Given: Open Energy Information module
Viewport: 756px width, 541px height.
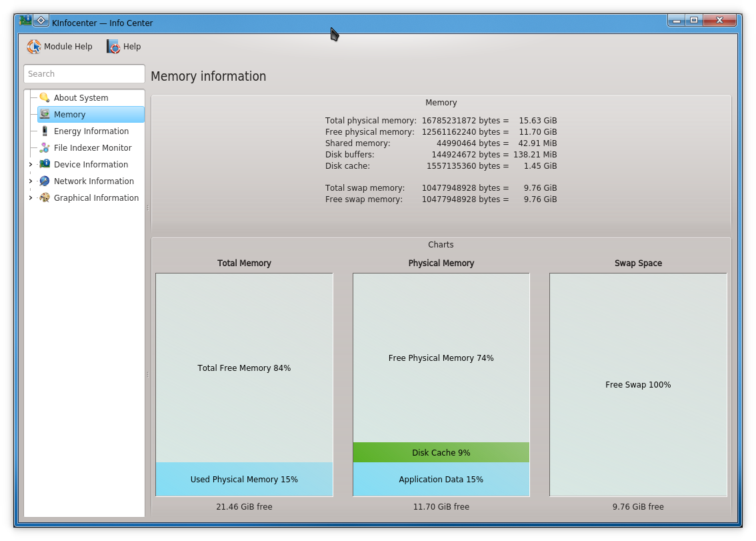Looking at the screenshot, I should tap(91, 131).
